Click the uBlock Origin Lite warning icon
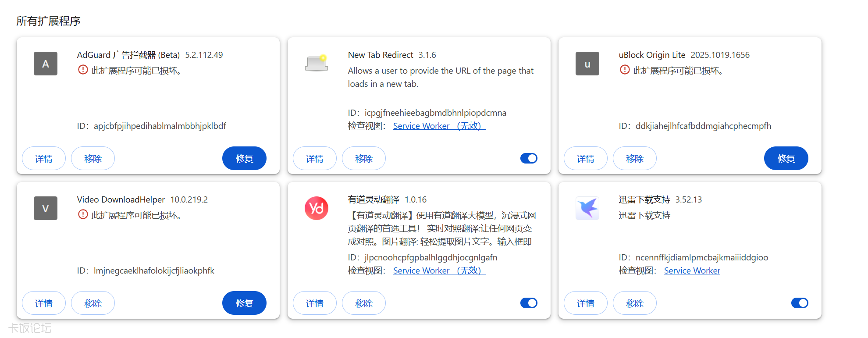 coord(625,70)
